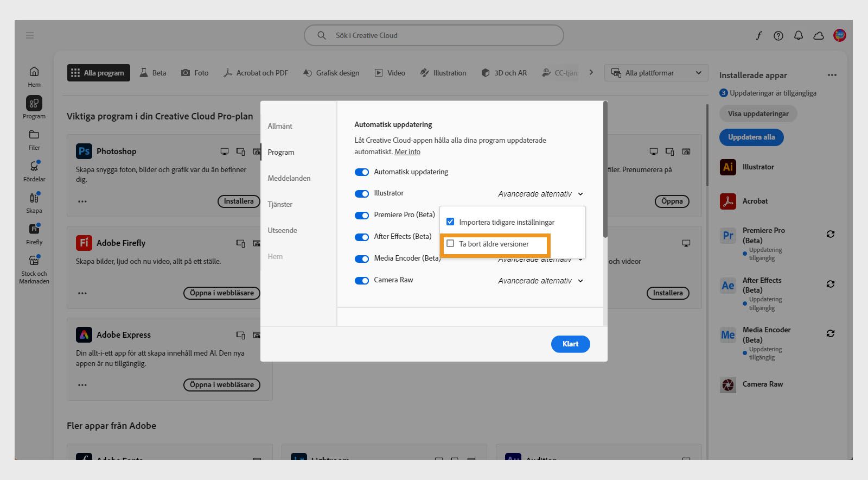
Task: Update Premiere Pro (Beta) via refresh icon
Action: pos(831,234)
